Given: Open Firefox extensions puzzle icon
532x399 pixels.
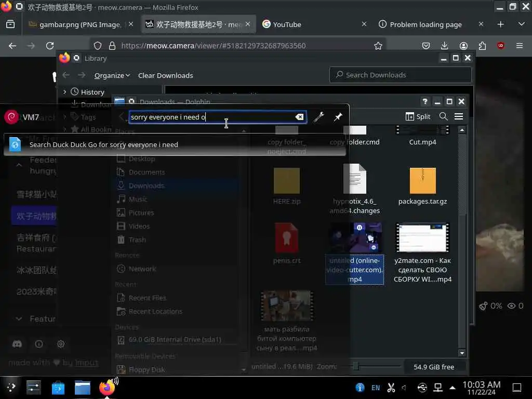Looking at the screenshot, I should click(482, 46).
